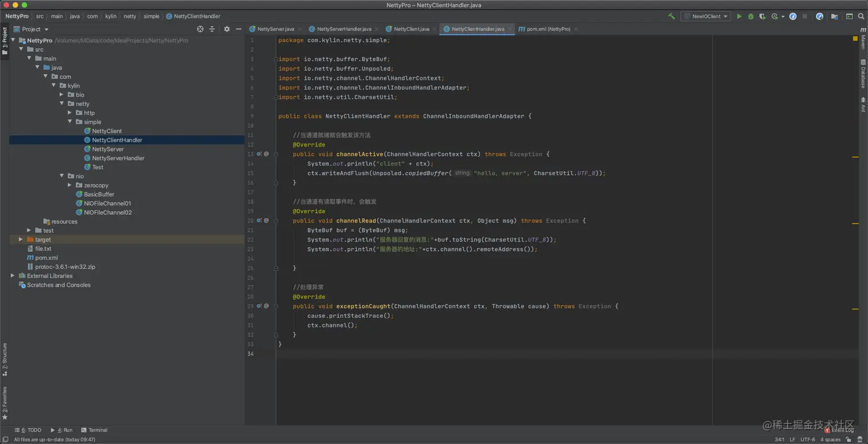Click the UTF-8 encoding in status bar
Viewport: 868px width, 444px height.
[x=807, y=439]
